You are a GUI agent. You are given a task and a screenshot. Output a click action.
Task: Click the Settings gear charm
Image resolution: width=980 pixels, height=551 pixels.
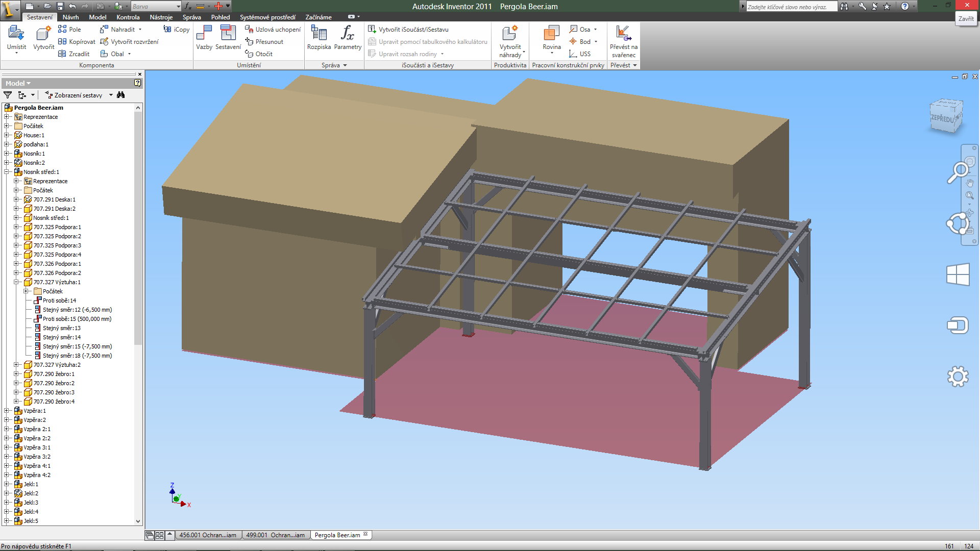pyautogui.click(x=958, y=377)
